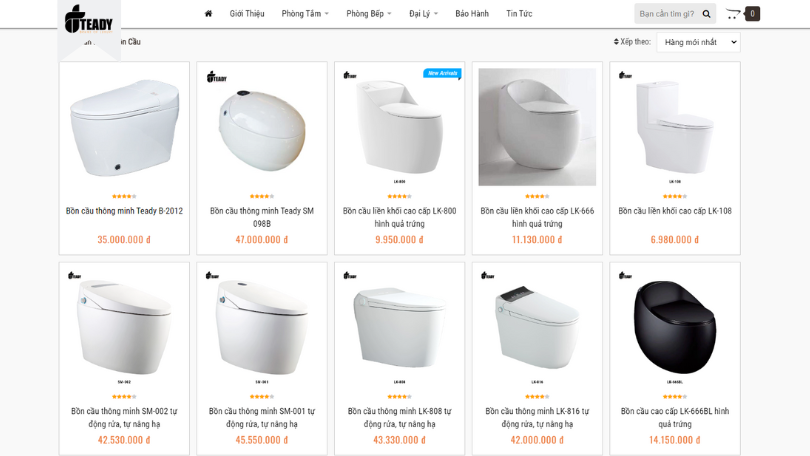
Task: Open the shopping cart icon
Action: point(733,14)
